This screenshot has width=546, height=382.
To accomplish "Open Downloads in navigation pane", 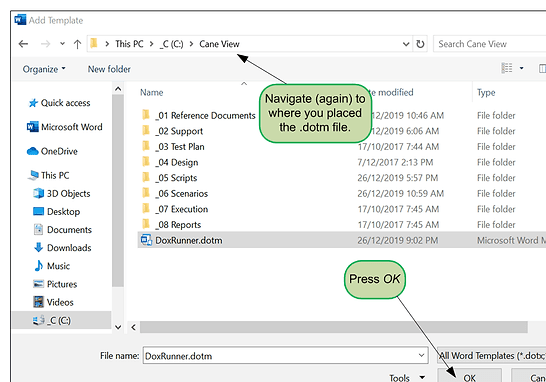I will coord(69,248).
